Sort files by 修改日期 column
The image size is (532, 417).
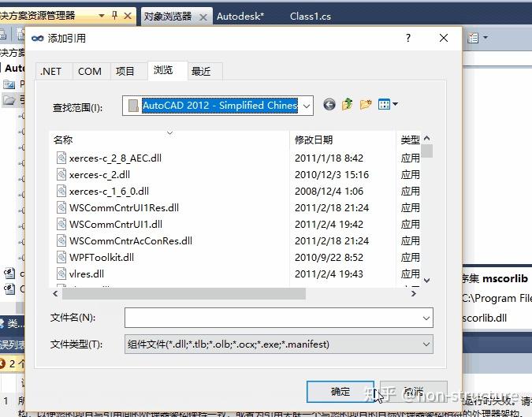343,140
